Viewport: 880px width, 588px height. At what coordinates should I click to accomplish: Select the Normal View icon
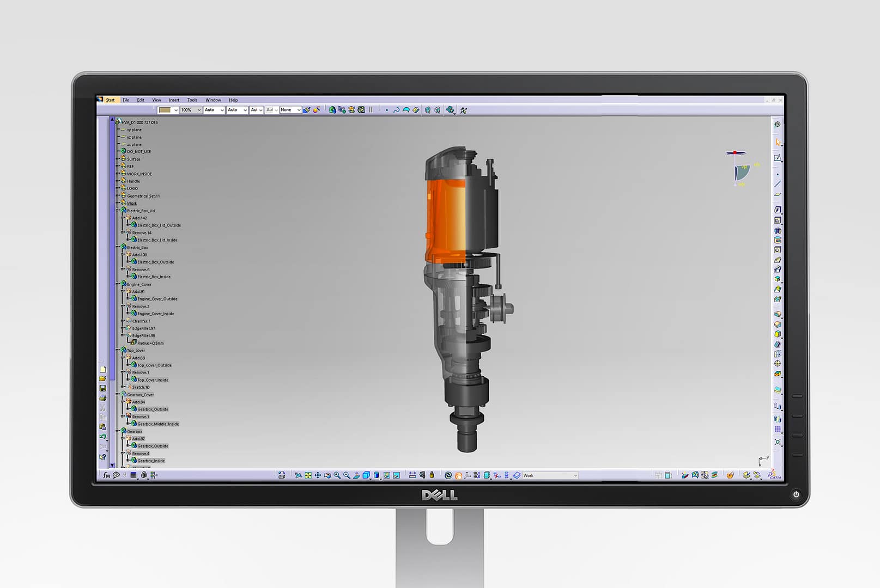point(357,475)
